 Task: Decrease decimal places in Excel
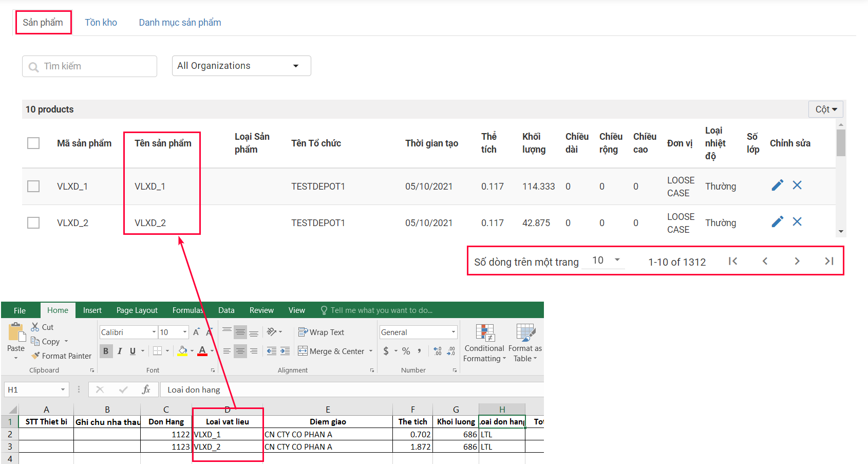point(451,351)
